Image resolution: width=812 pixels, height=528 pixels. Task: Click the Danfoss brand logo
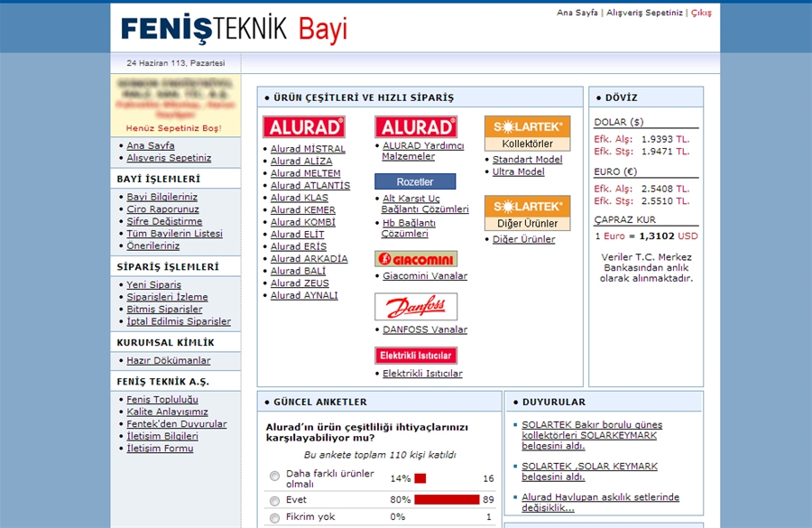[416, 307]
